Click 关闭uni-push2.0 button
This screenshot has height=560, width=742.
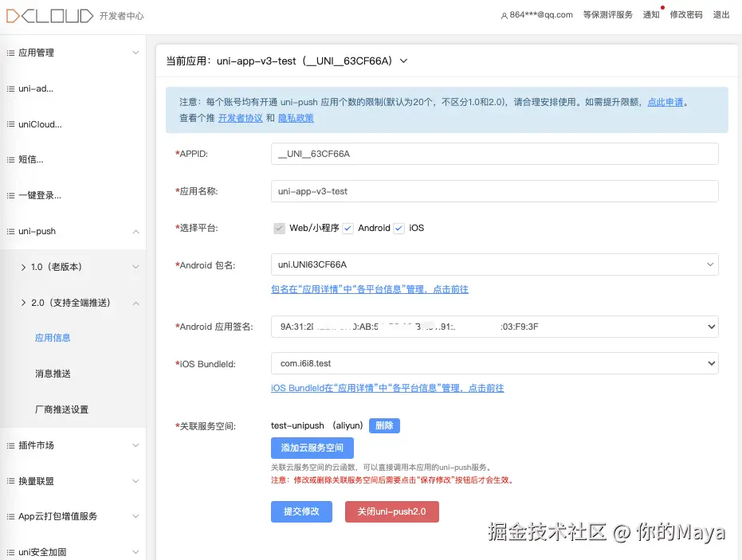392,511
